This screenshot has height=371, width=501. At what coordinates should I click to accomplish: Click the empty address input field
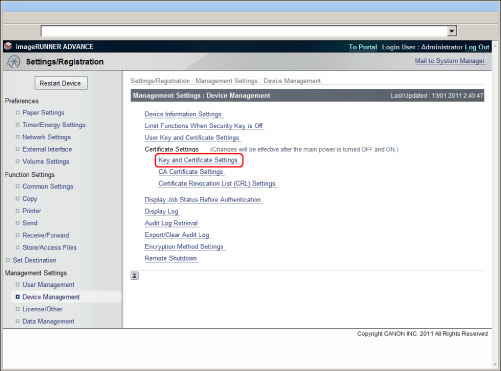point(244,31)
